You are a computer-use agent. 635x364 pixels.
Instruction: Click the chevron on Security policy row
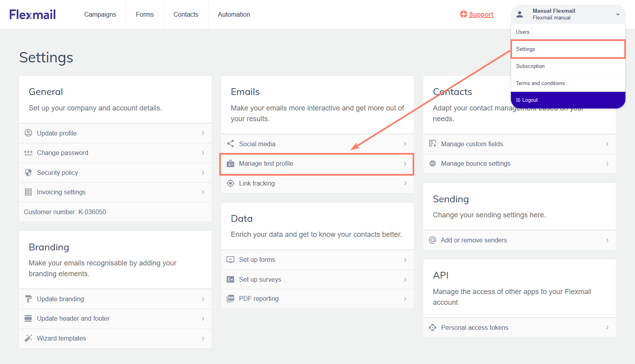click(x=203, y=172)
